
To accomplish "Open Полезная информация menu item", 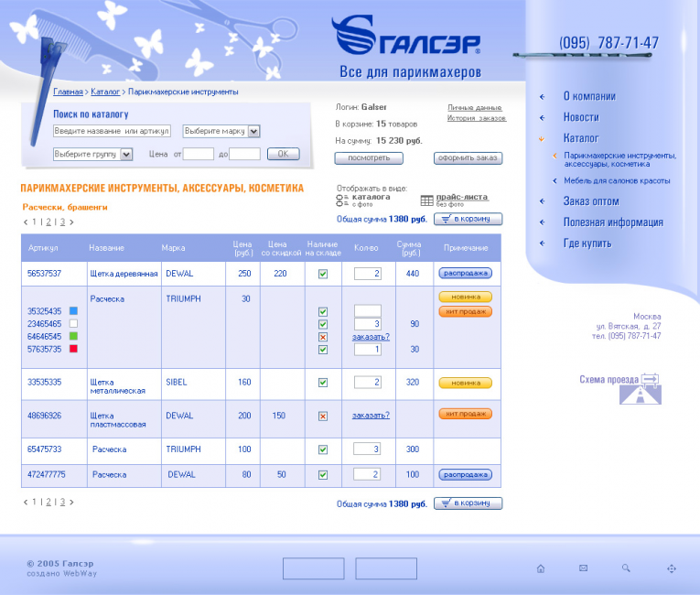I will (613, 222).
